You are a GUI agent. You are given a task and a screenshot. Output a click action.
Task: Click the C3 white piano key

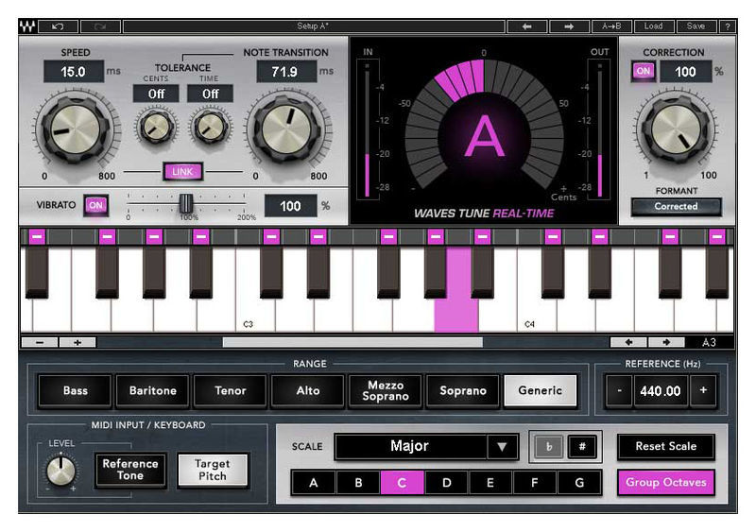click(x=255, y=314)
